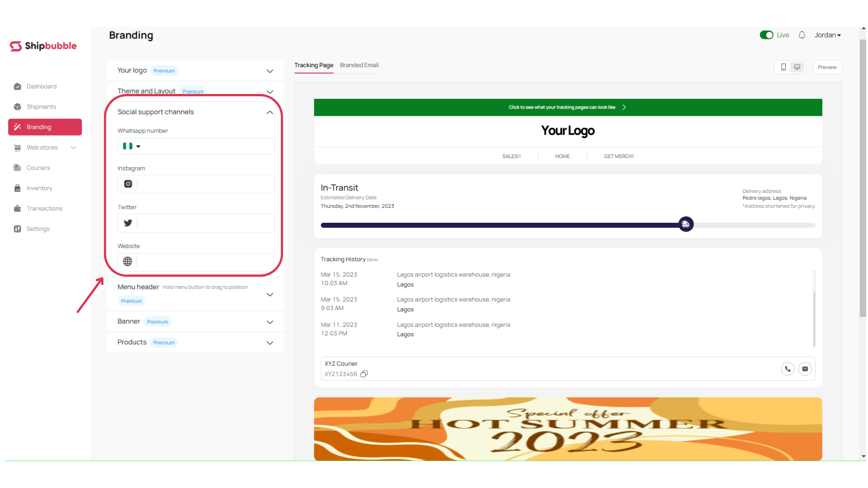Select the Tracking Page tab
This screenshot has width=868, height=488.
click(x=314, y=65)
